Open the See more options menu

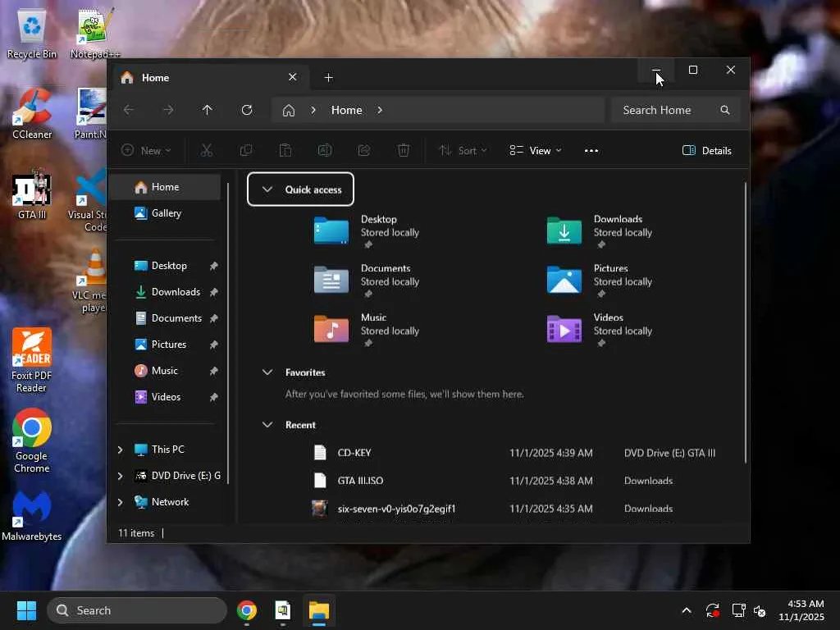pyautogui.click(x=591, y=150)
